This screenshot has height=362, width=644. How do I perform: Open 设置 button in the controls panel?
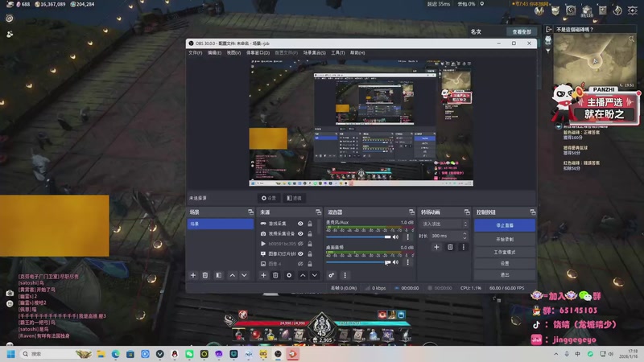coord(505,264)
